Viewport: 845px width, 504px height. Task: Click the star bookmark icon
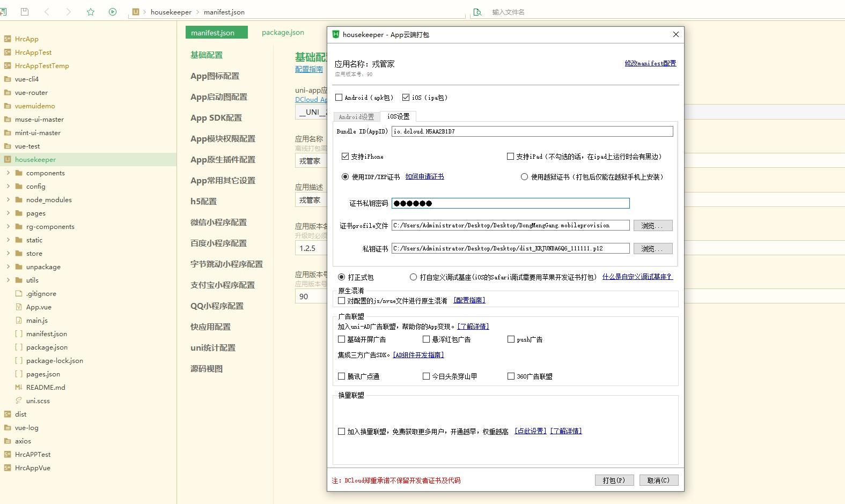91,12
